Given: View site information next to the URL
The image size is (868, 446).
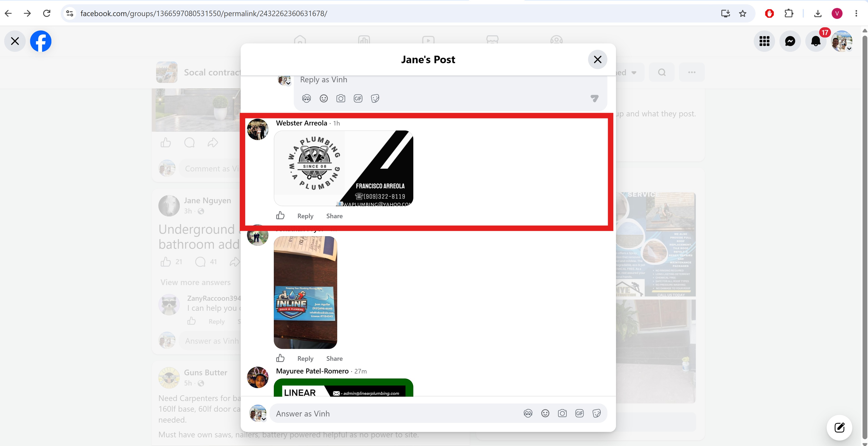Looking at the screenshot, I should [x=70, y=13].
